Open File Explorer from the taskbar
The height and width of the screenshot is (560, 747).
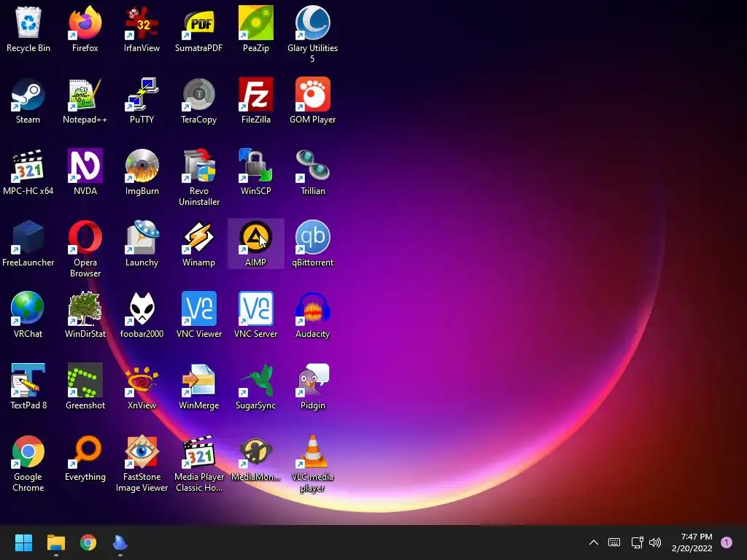click(x=55, y=542)
